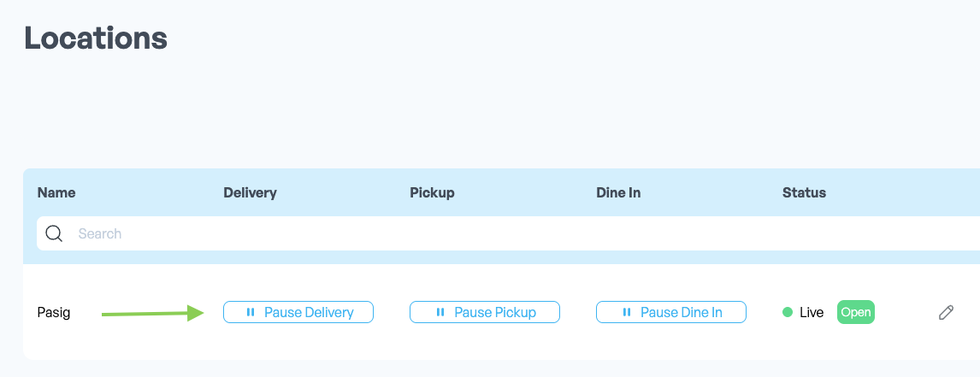Focus the locations Search field
Image resolution: width=980 pixels, height=377 pixels.
pyautogui.click(x=508, y=234)
